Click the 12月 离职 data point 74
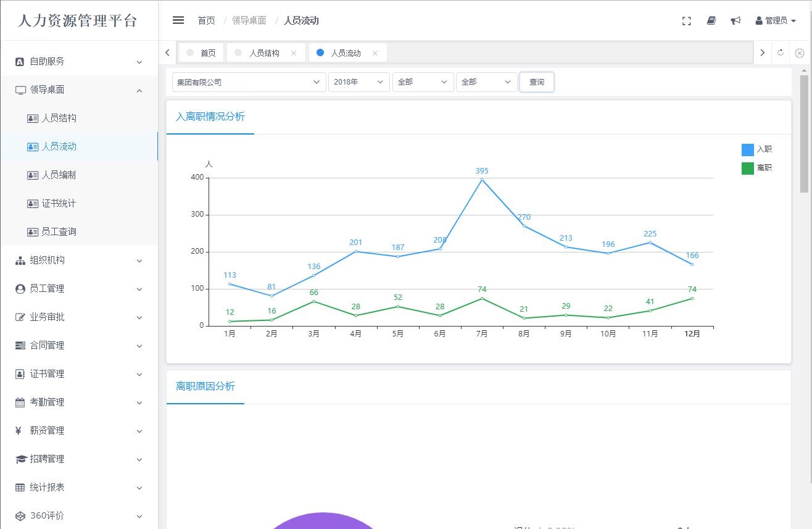812x529 pixels. (x=692, y=299)
